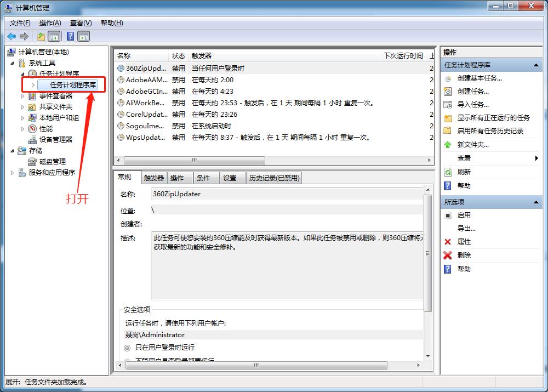
Task: Select the 只在用户登录时运行 radio button
Action: [127, 348]
